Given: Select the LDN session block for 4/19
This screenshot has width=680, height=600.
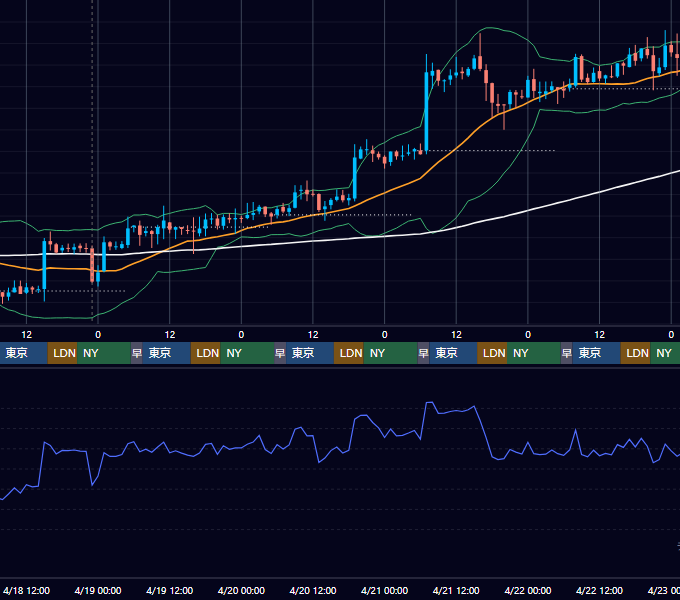Looking at the screenshot, I should coord(206,353).
